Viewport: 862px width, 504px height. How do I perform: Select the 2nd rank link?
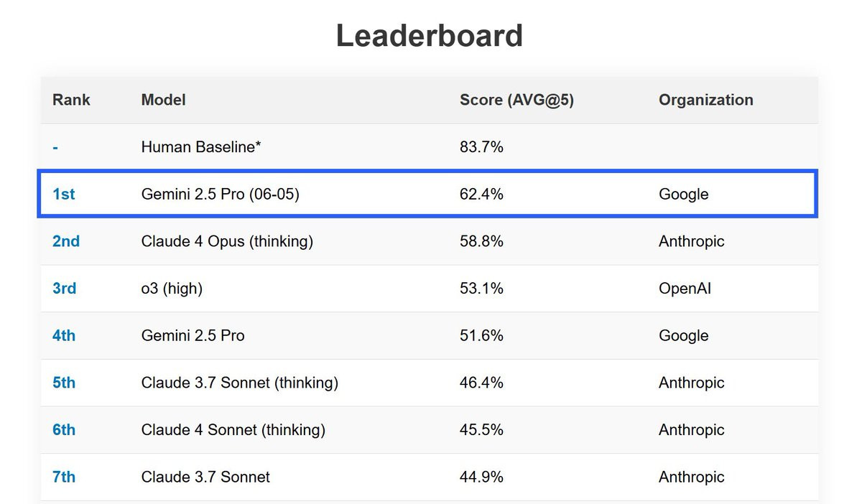click(66, 241)
